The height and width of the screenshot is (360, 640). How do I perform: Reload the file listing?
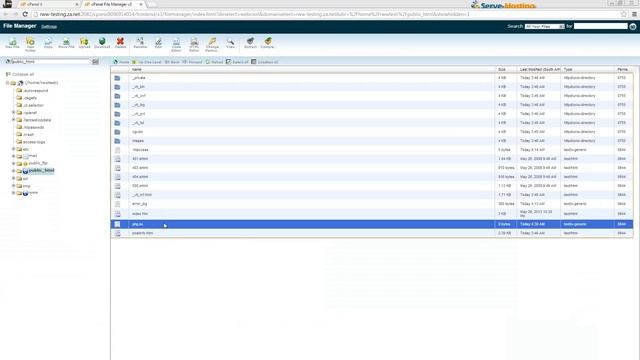[x=214, y=62]
